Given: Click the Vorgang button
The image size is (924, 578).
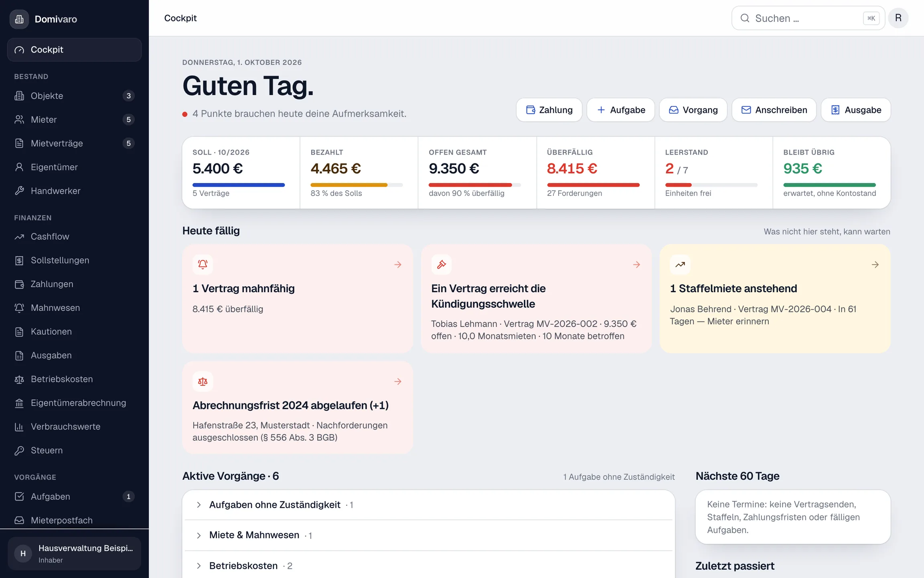Looking at the screenshot, I should tap(693, 110).
